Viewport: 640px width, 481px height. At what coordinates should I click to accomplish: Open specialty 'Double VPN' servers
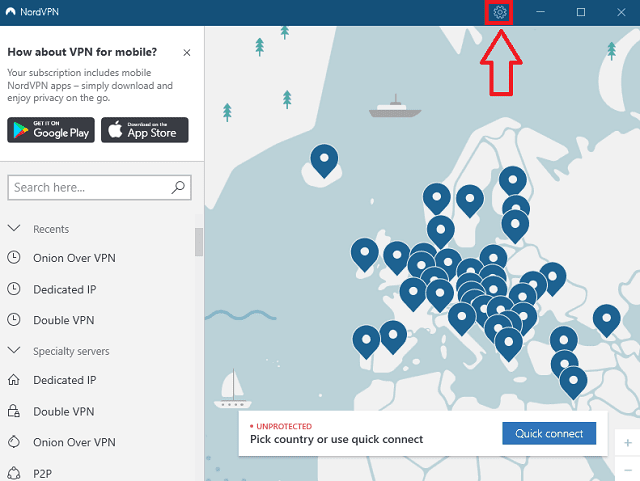coord(64,412)
